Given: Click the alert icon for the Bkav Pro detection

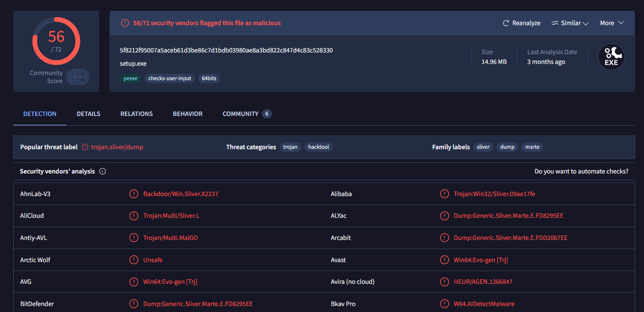Looking at the screenshot, I should (x=444, y=304).
